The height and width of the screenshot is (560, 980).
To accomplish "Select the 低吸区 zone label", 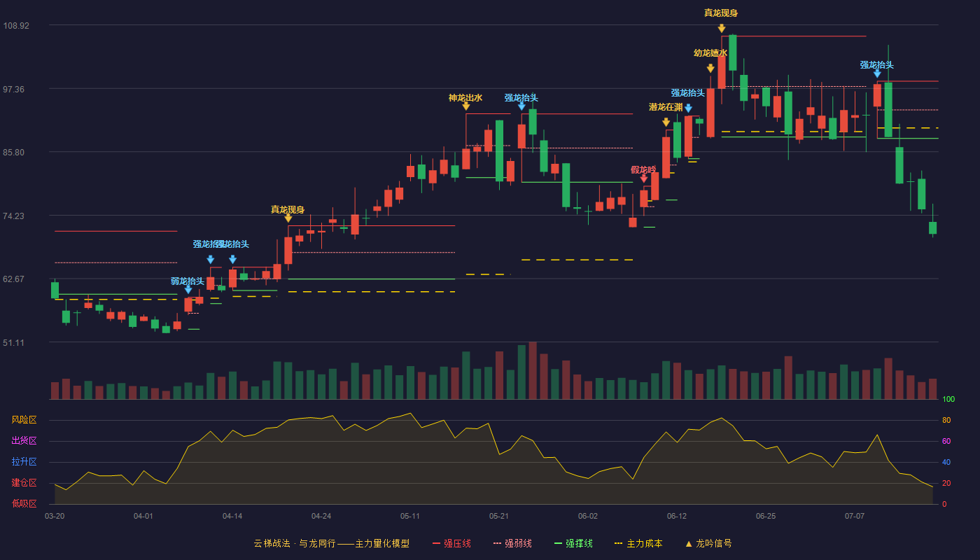I will point(24,503).
